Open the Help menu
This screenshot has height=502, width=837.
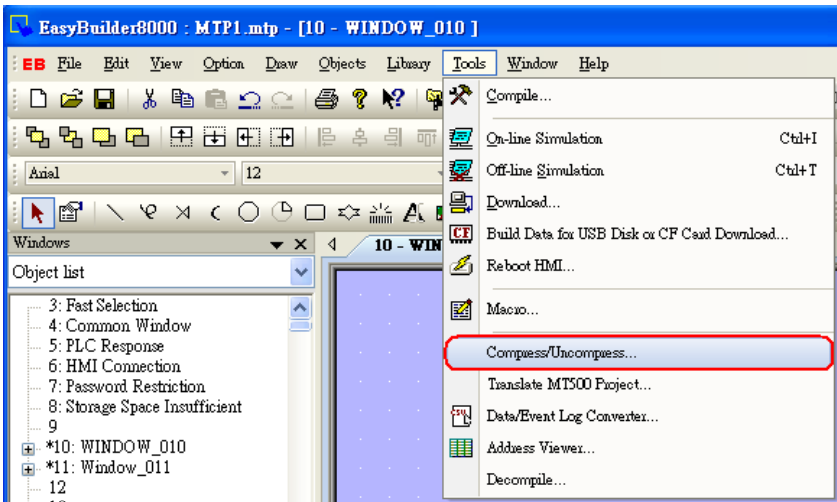[594, 64]
